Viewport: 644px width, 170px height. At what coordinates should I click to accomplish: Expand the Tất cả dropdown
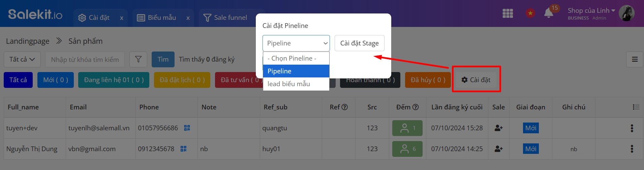click(22, 60)
